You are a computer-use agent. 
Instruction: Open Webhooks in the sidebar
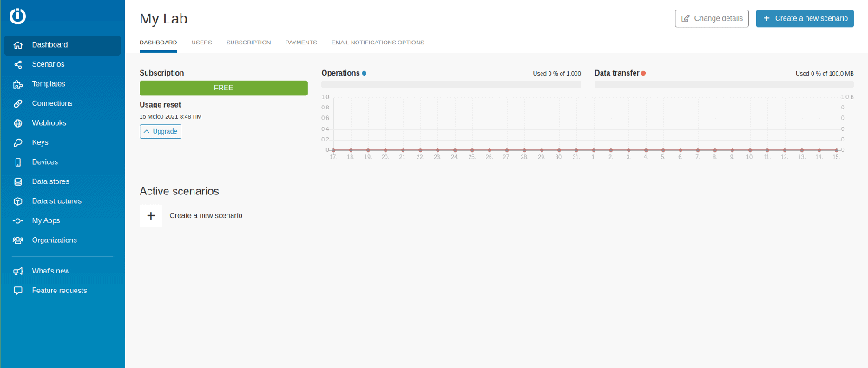[x=62, y=123]
